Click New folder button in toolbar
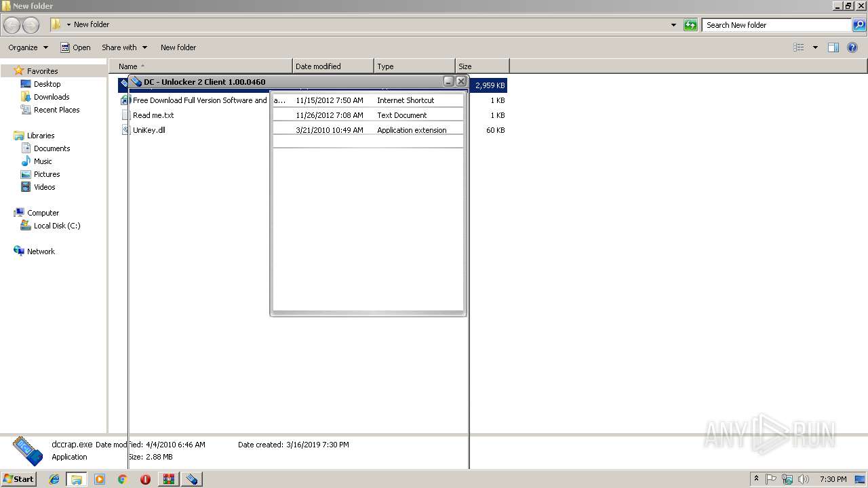The image size is (868, 488). pos(178,47)
